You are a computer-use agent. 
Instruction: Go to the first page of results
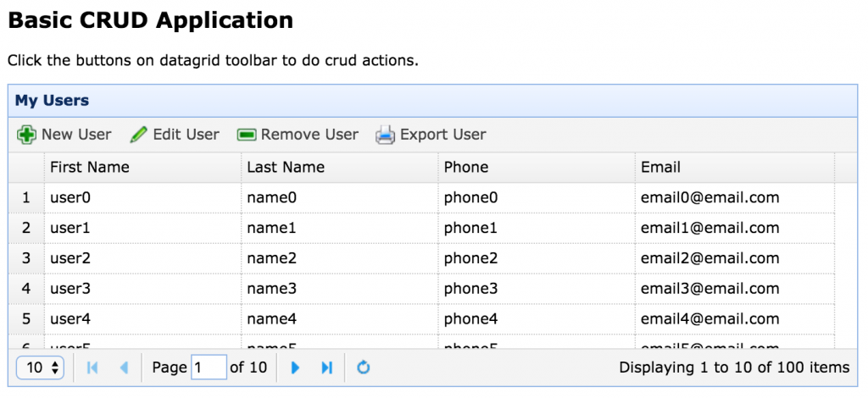pyautogui.click(x=92, y=368)
